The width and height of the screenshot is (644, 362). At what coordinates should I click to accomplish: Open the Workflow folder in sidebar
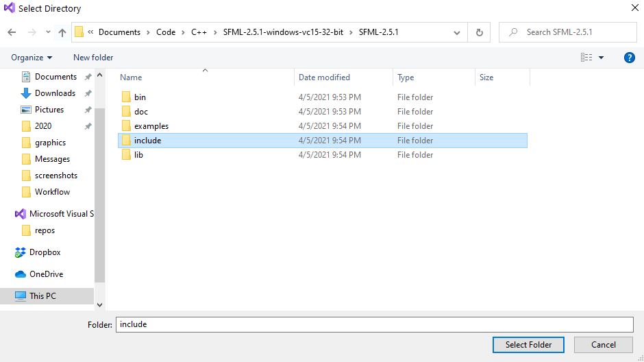[x=52, y=191]
